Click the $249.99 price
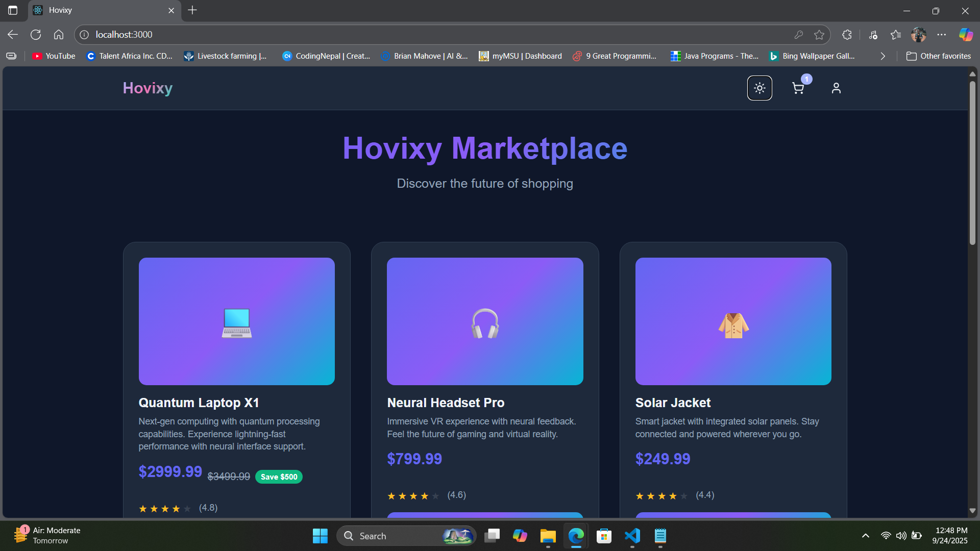 tap(663, 459)
